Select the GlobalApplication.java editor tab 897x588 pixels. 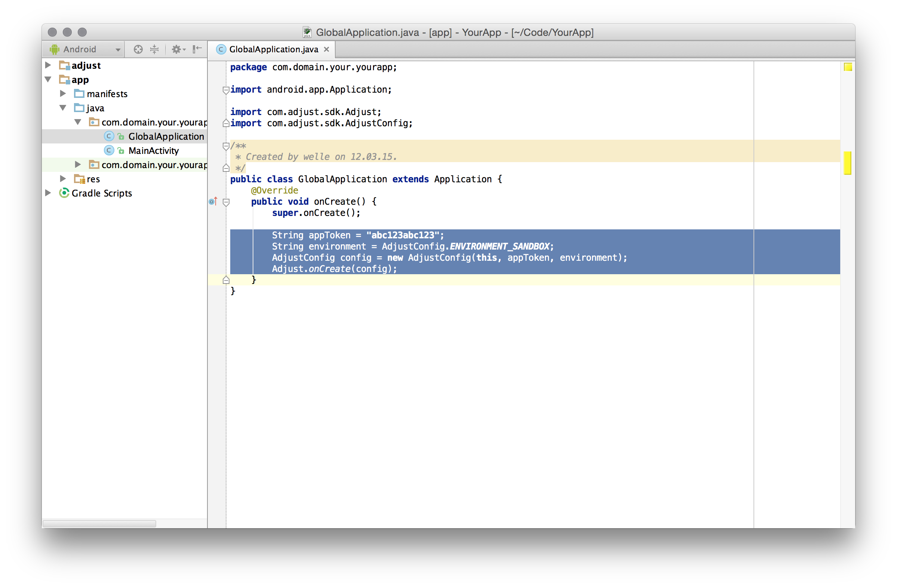point(273,49)
